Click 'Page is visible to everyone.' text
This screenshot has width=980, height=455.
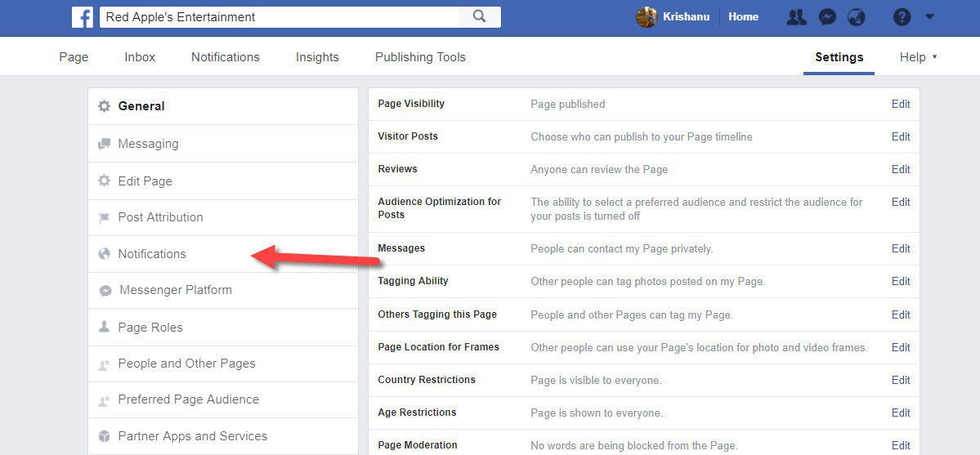pyautogui.click(x=596, y=380)
